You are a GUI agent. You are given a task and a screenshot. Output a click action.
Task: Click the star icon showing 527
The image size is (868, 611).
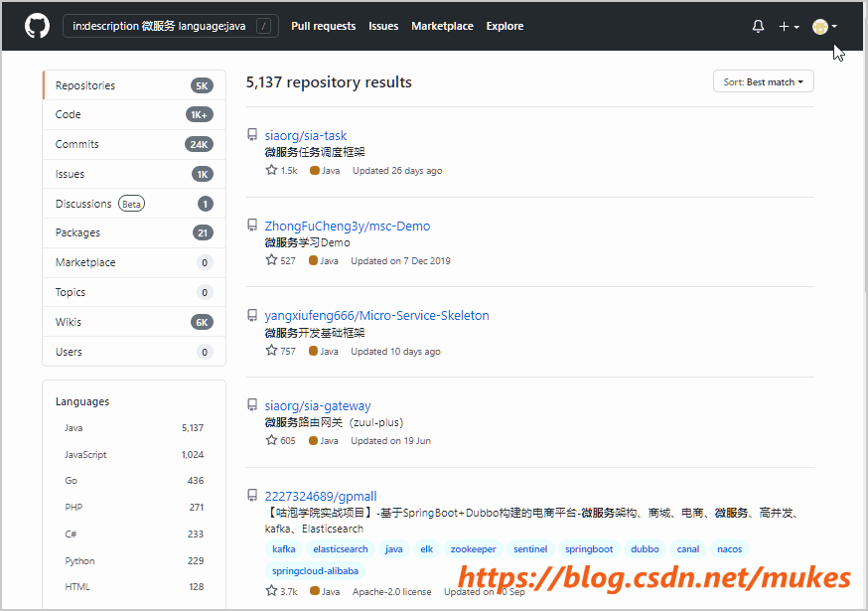point(271,260)
